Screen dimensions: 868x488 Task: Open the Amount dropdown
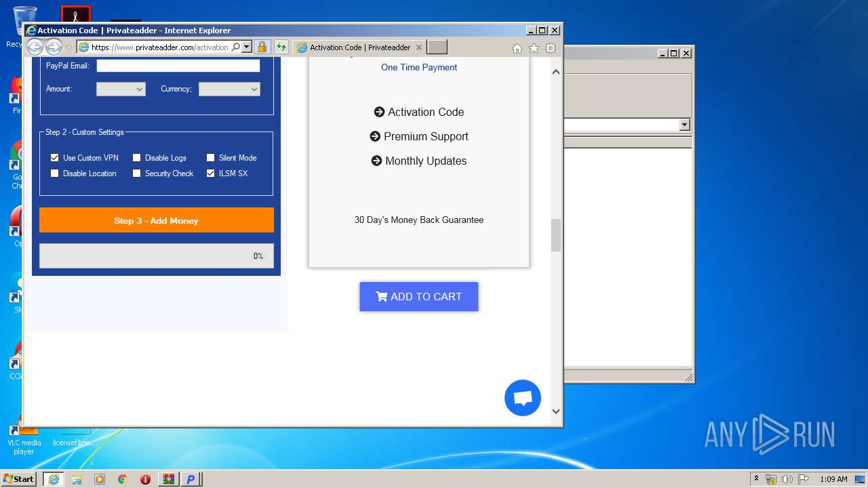[x=121, y=89]
